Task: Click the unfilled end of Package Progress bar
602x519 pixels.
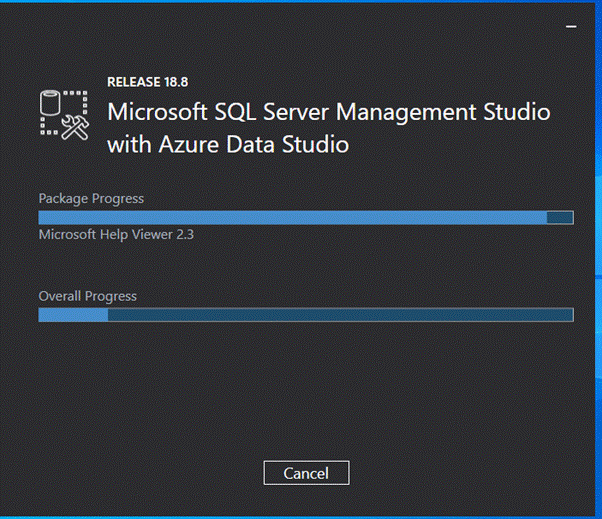Action: 560,218
